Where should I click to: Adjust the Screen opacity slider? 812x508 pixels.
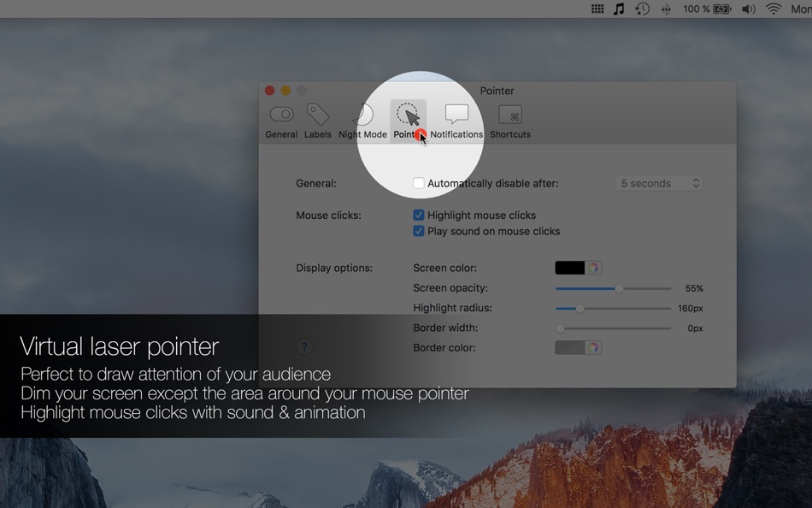613,288
